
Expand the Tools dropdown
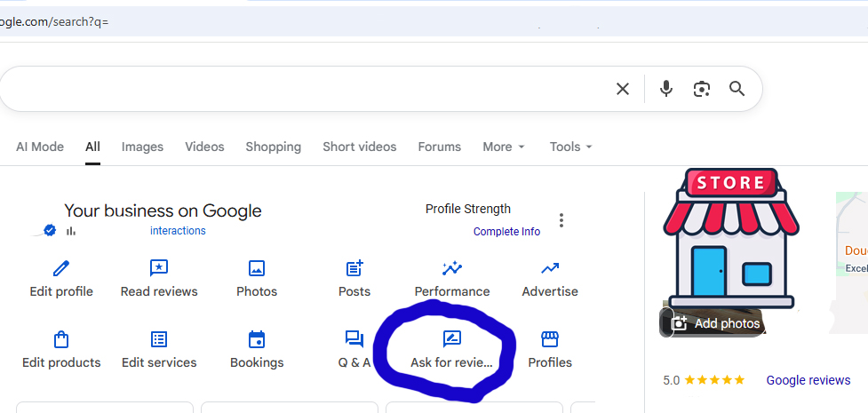[570, 147]
